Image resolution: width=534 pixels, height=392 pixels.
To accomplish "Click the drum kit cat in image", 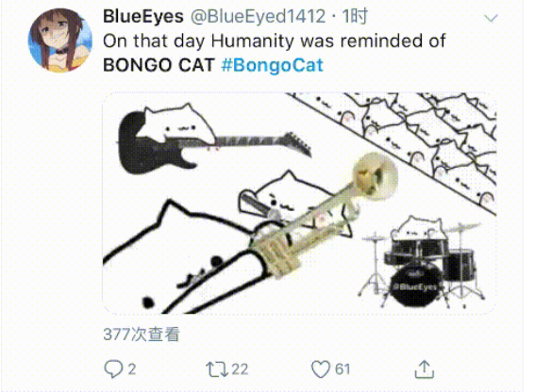I will pos(422,262).
